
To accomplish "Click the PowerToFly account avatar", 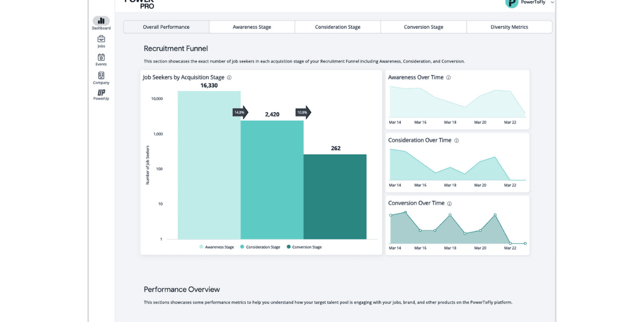I will click(511, 3).
